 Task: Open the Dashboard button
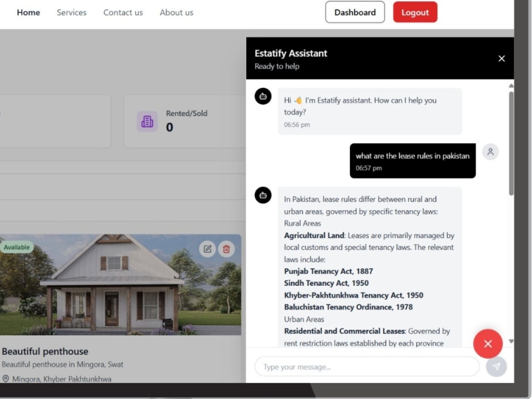355,12
